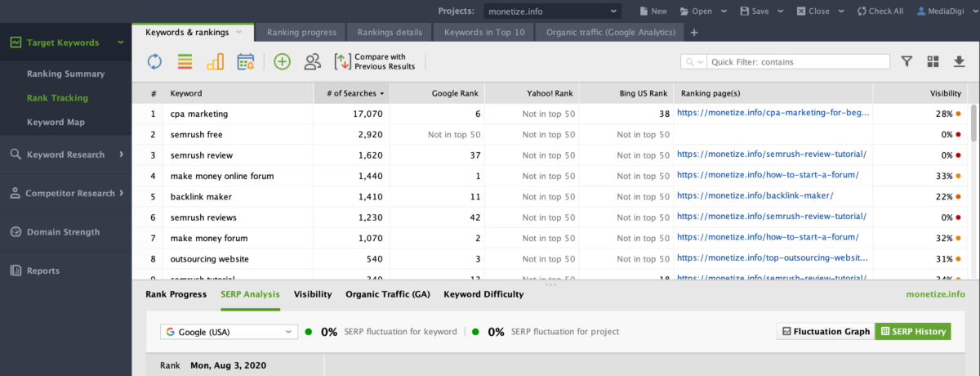Click the Check All button
The height and width of the screenshot is (376, 980).
coord(880,11)
